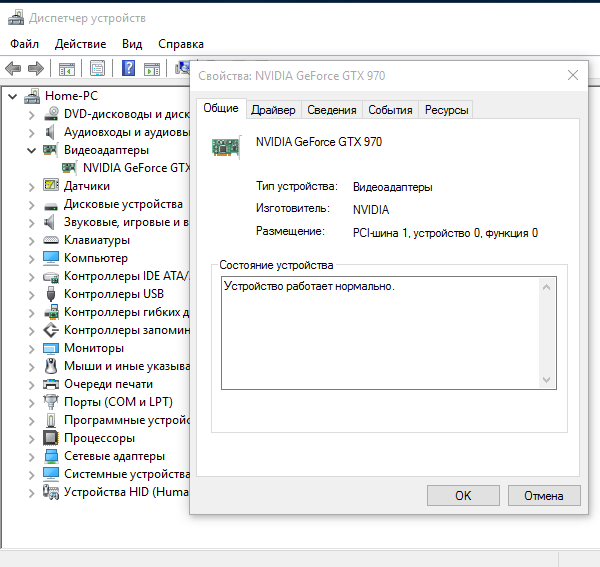Click the audio inputs speaker icon

50,132
